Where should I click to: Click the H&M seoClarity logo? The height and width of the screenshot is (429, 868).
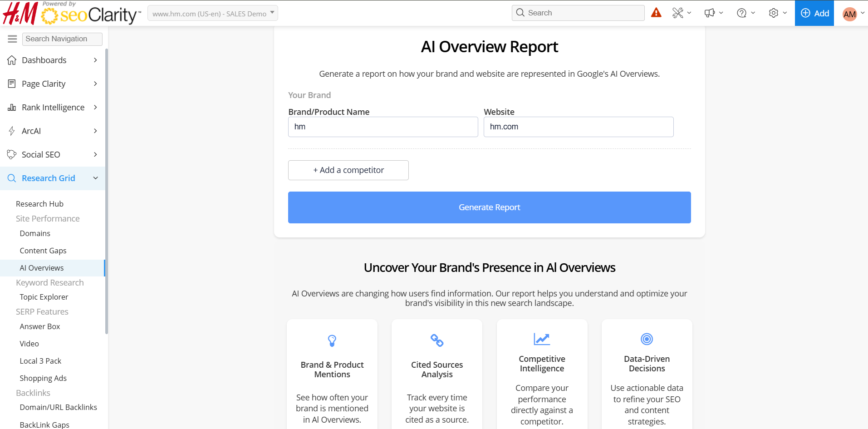coord(71,13)
